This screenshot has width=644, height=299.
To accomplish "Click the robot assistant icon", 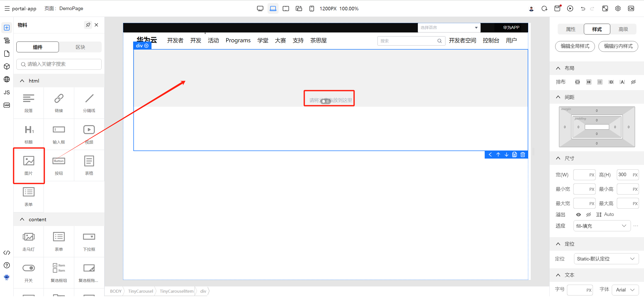I will coord(7,277).
